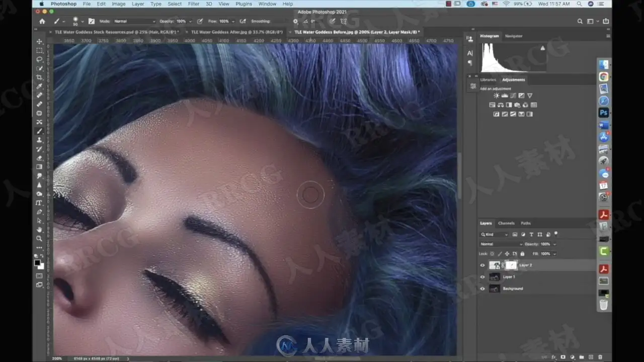Screen dimensions: 644x362
Task: Select the Eyedropper tool
Action: point(39,86)
